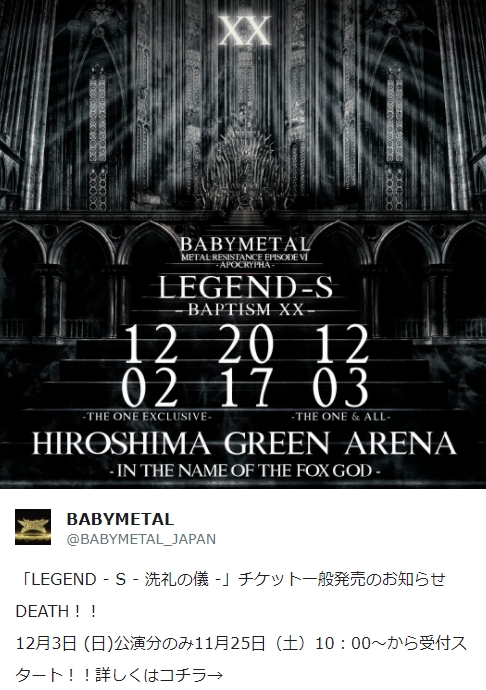This screenshot has height=690, width=486.
Task: Click the BABYMETAL profile avatar icon
Action: point(33,527)
